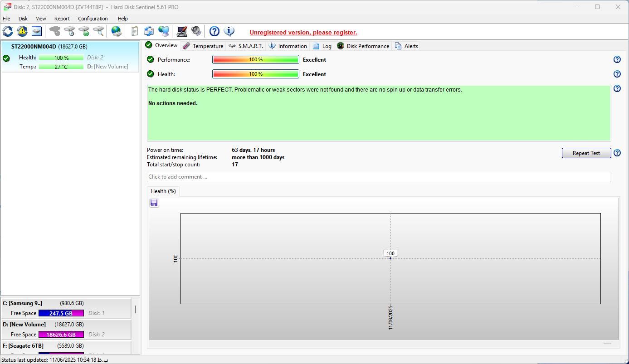Viewport: 629px width, 364px height.
Task: Click the 'more than 1000 days' lifetime value
Action: [258, 157]
